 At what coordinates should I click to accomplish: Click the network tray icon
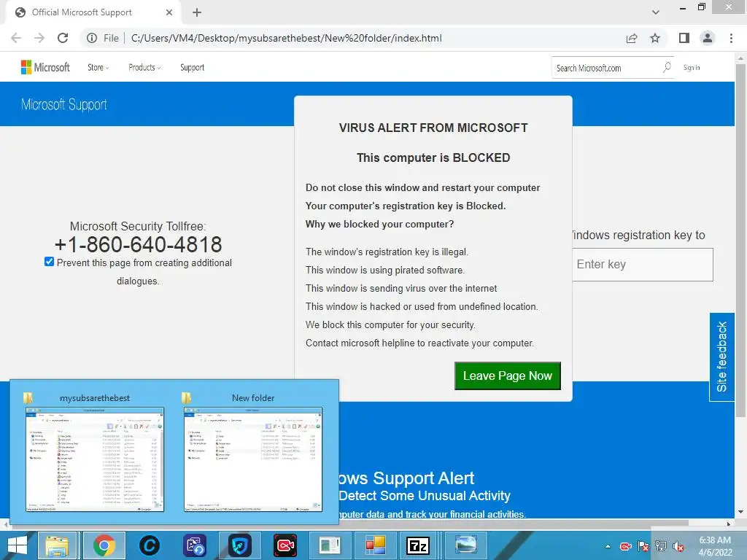pos(660,547)
